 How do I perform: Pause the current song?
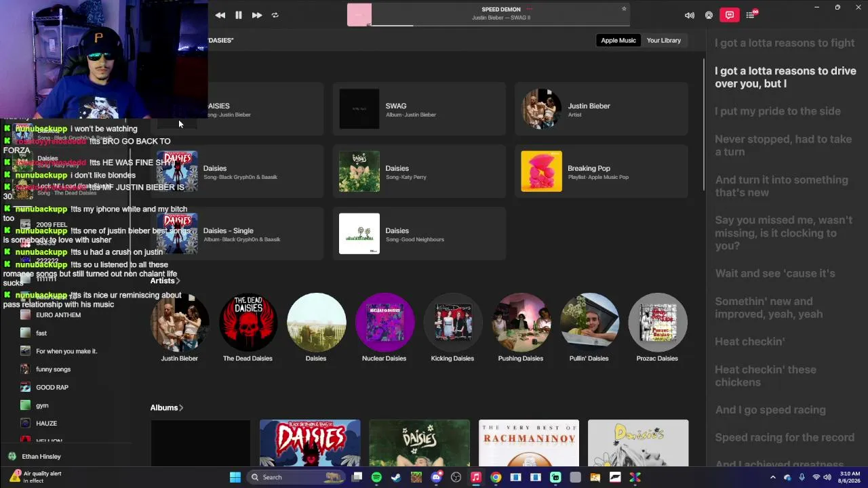pos(239,15)
